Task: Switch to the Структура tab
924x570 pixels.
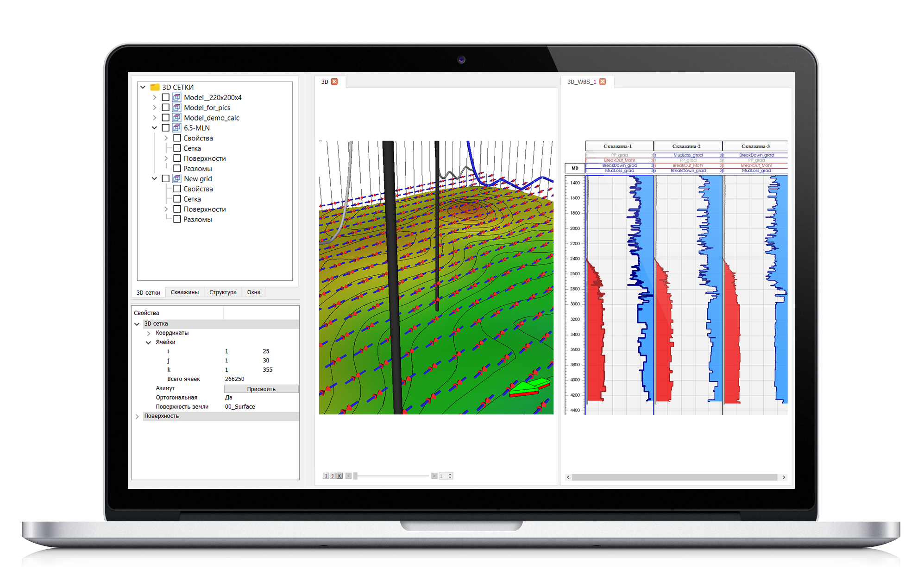Action: 223,292
